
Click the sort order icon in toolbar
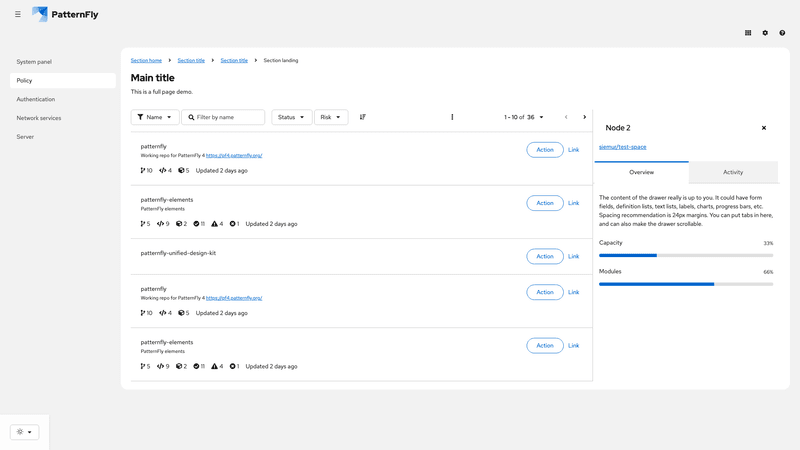click(x=363, y=117)
